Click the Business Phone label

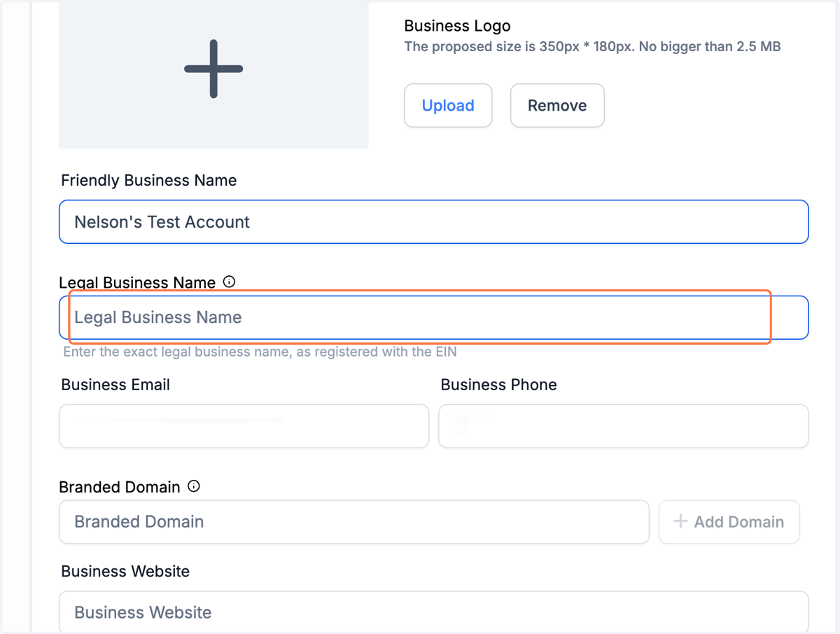click(499, 385)
